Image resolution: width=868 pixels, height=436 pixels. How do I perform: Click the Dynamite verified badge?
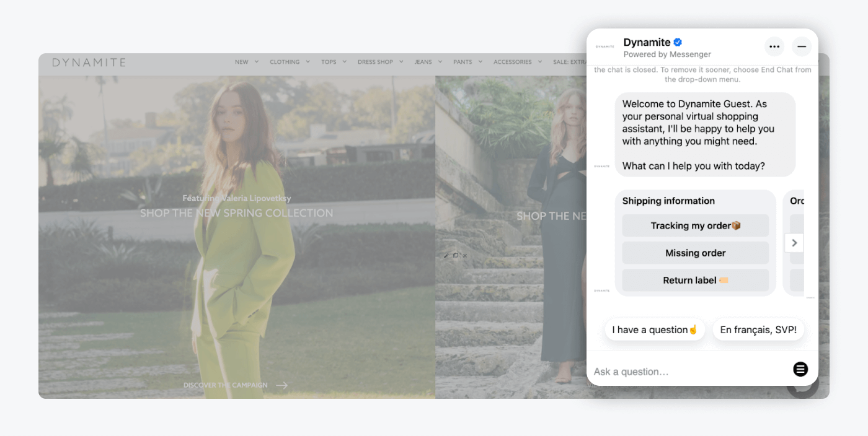tap(678, 42)
